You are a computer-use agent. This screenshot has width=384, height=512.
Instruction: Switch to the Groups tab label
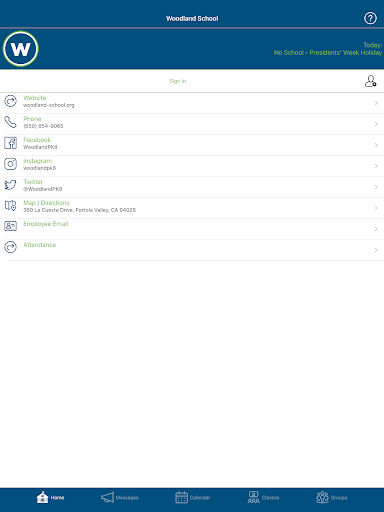339,498
